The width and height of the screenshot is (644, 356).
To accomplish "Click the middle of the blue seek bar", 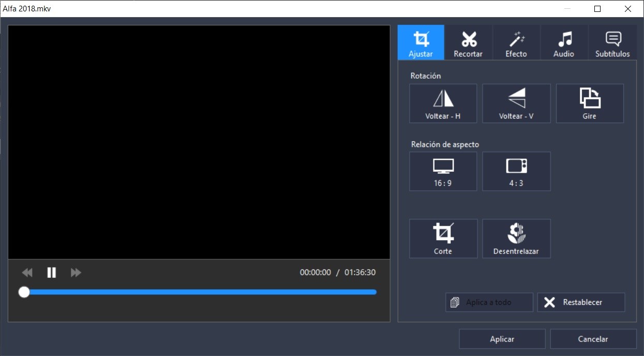I will [x=199, y=292].
